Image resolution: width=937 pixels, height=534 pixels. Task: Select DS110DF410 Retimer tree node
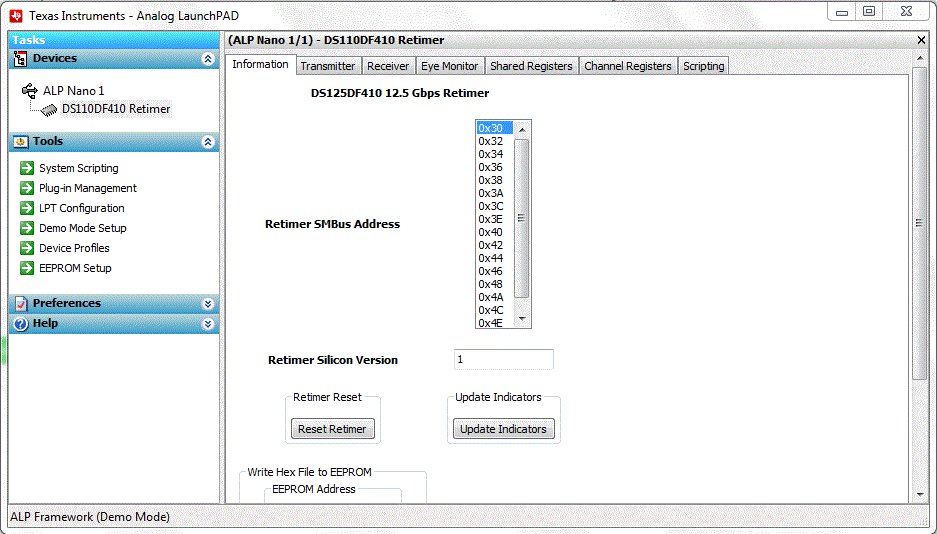point(116,109)
